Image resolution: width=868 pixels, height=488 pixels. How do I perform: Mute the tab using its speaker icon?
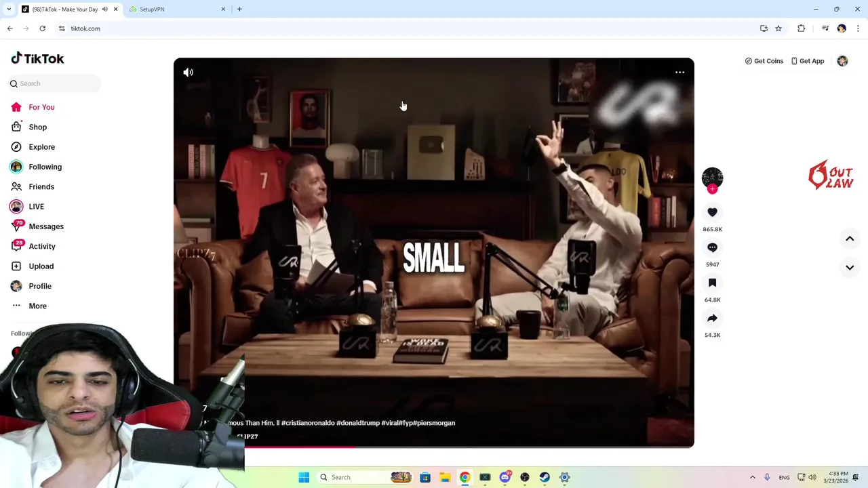104,9
